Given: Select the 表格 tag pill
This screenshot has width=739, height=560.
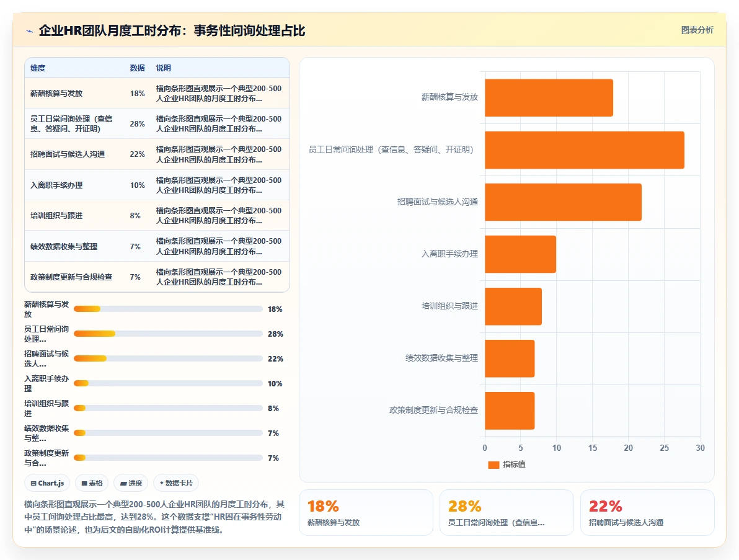Looking at the screenshot, I should tap(92, 483).
